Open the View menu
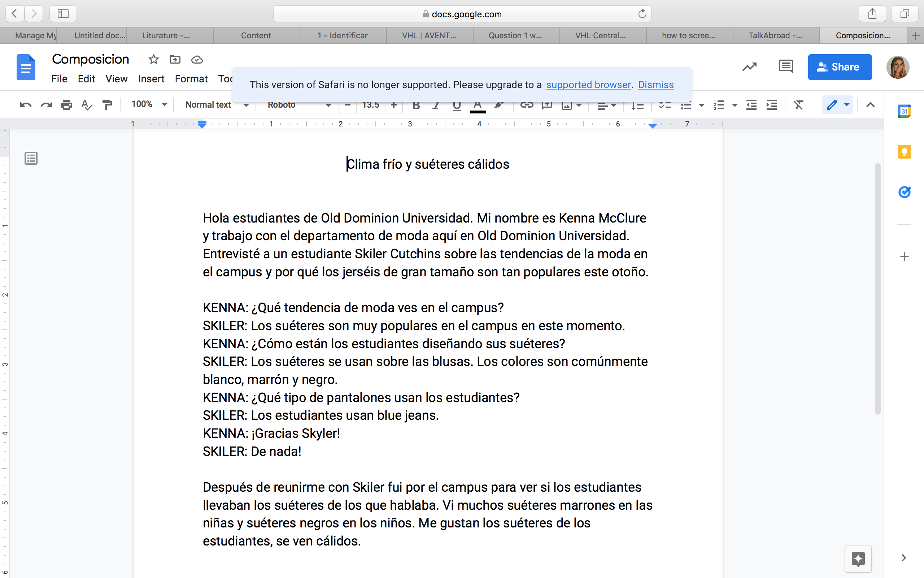The image size is (924, 578). pyautogui.click(x=117, y=79)
